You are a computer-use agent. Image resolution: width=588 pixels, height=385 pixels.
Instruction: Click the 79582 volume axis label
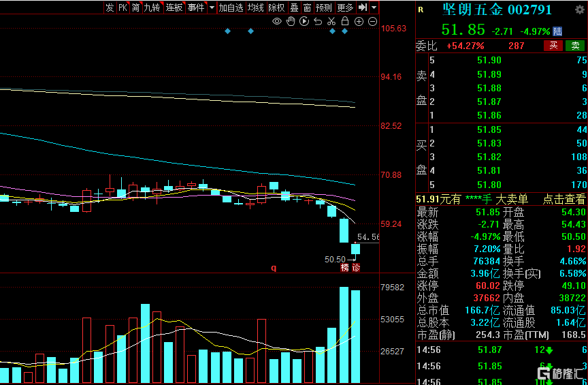pyautogui.click(x=392, y=288)
